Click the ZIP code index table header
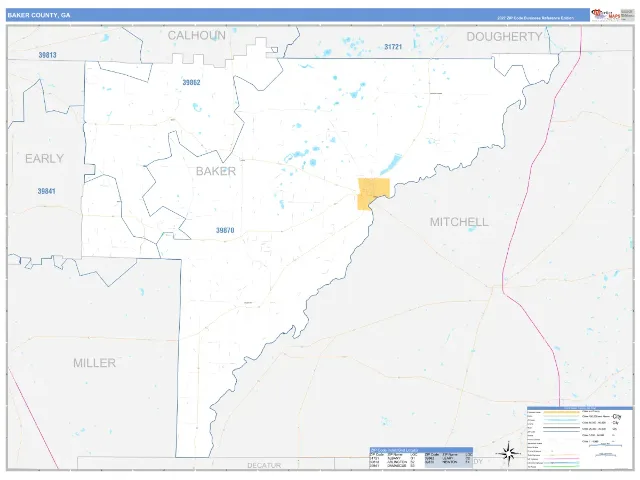The height and width of the screenshot is (480, 640). pos(421,449)
